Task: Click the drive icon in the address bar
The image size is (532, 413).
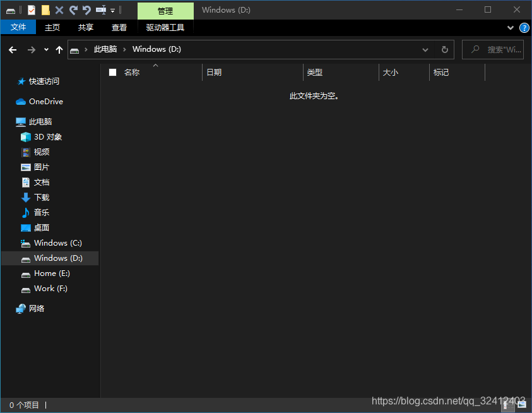Action: 74,51
